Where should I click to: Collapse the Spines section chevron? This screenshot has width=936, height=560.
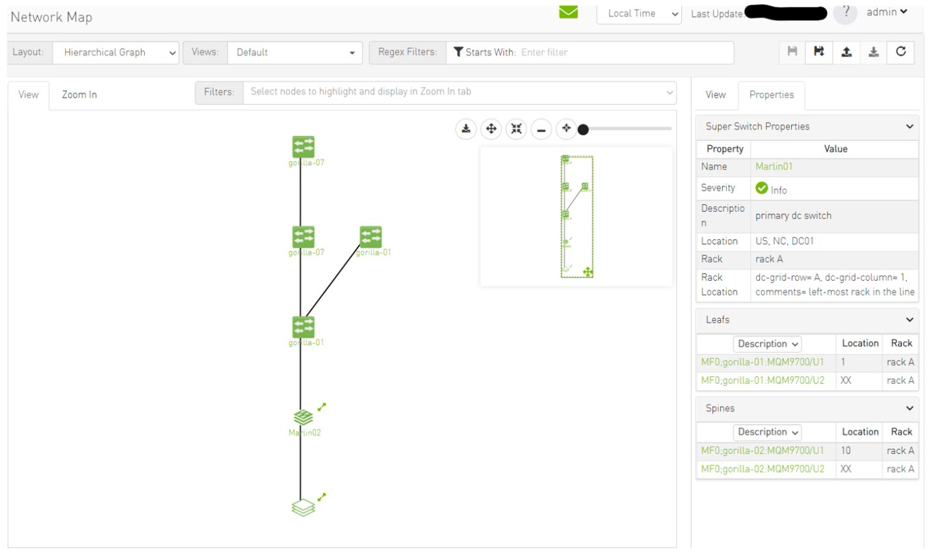[909, 409]
